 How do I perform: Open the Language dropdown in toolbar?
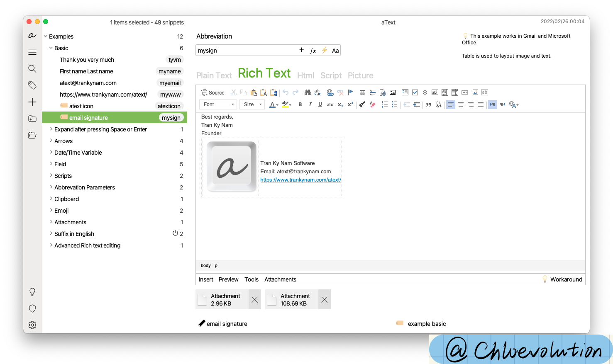point(514,104)
